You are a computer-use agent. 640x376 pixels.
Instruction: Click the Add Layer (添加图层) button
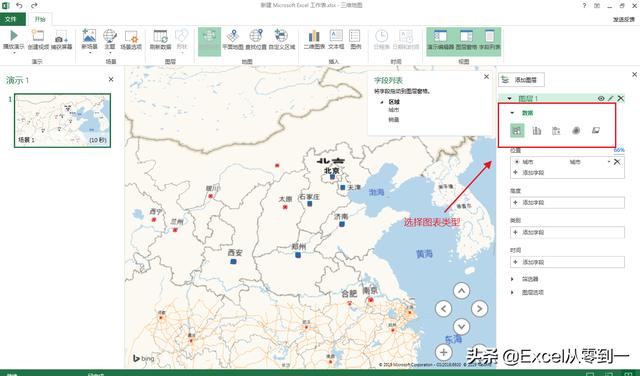click(521, 80)
